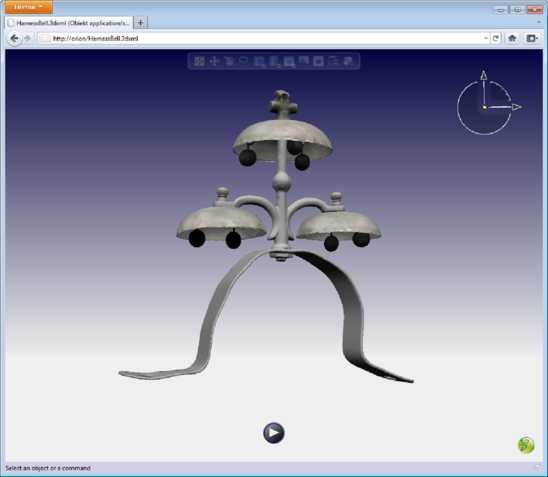The width and height of the screenshot is (548, 477).
Task: Open a new browser tab
Action: 140,23
